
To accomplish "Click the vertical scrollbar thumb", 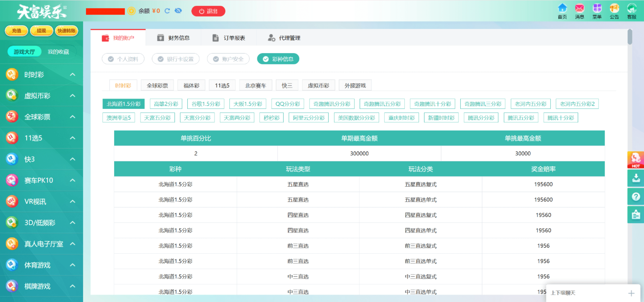I will pyautogui.click(x=630, y=37).
